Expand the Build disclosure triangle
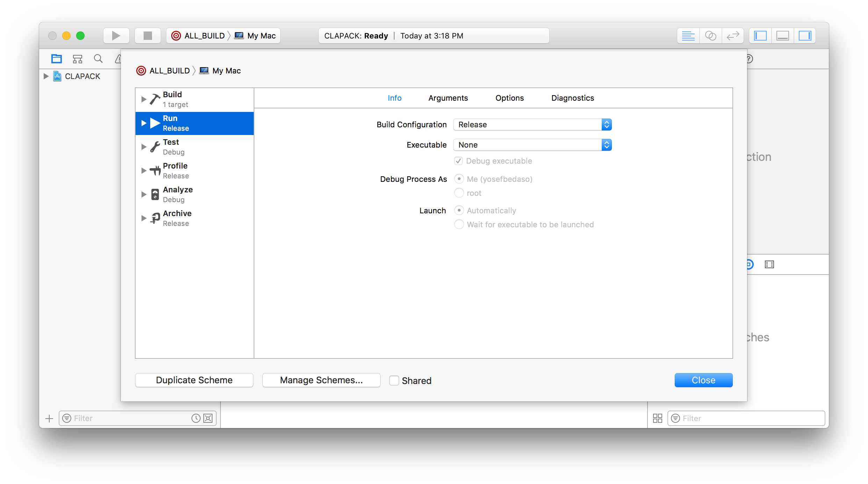This screenshot has height=484, width=868. coord(144,99)
